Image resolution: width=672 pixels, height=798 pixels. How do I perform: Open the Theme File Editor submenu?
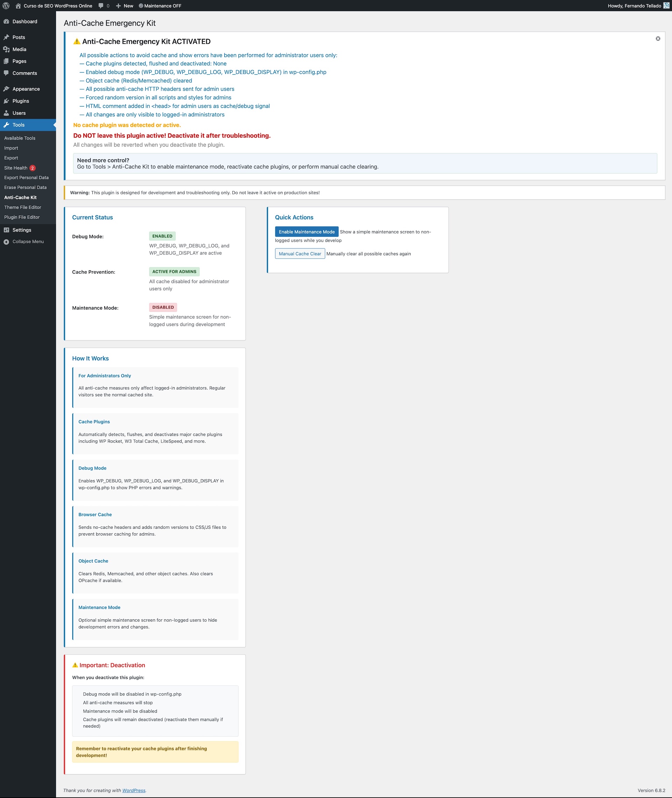pos(22,207)
